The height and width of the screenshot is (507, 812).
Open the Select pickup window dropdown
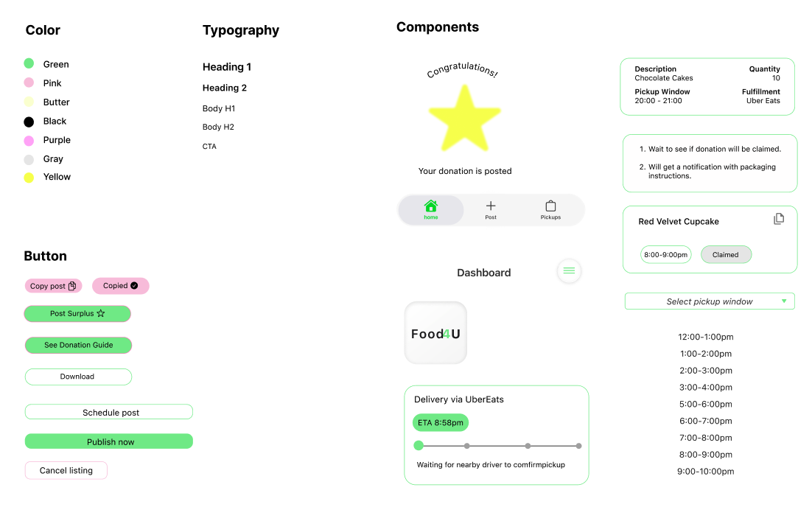tap(710, 301)
